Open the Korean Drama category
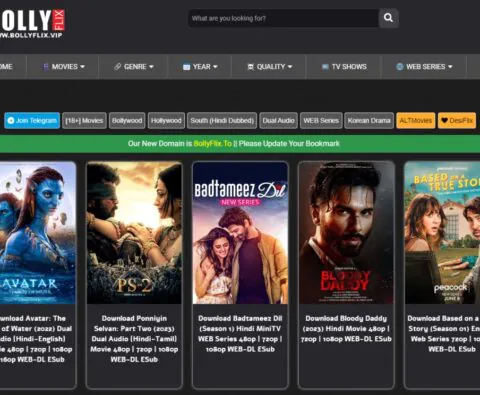 coord(369,120)
